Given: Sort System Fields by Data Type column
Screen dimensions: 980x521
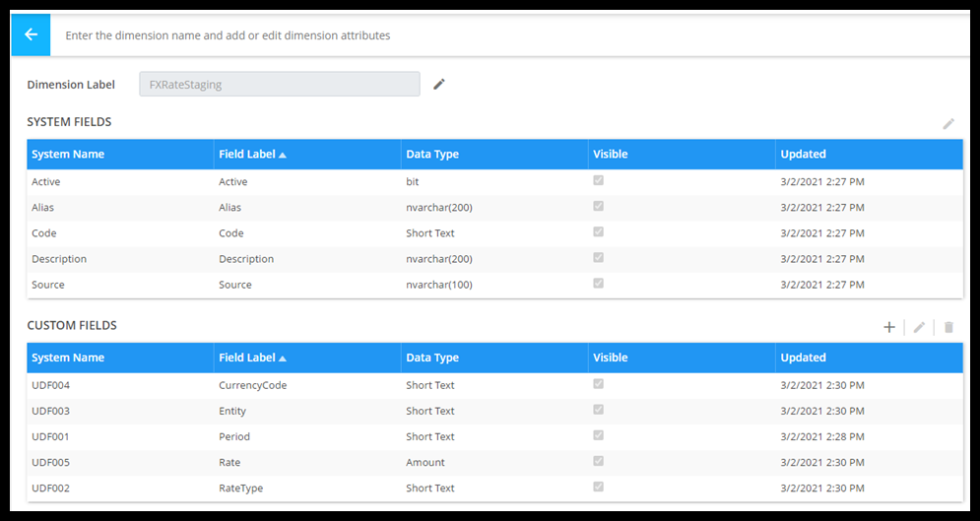Looking at the screenshot, I should 432,155.
